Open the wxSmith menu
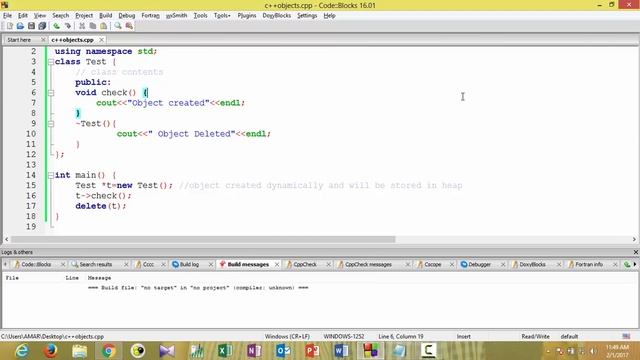The height and width of the screenshot is (360, 640). pyautogui.click(x=176, y=16)
